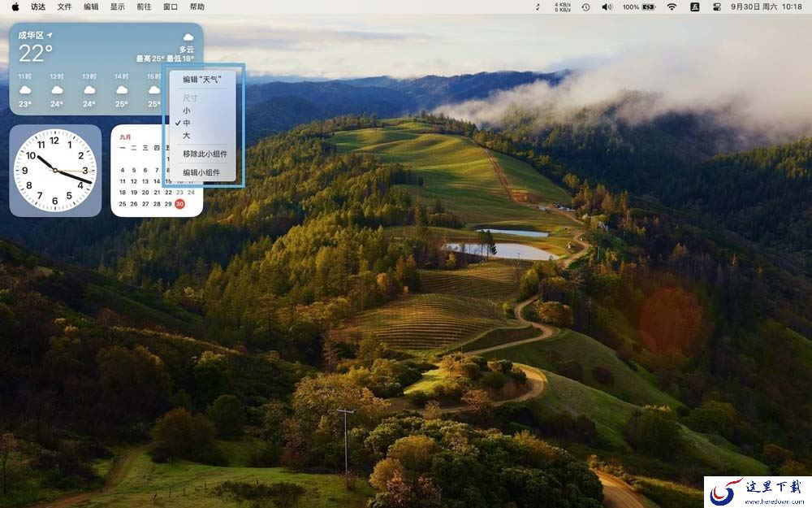Click the 23° temperature under 11时
The width and height of the screenshot is (812, 508).
click(25, 104)
